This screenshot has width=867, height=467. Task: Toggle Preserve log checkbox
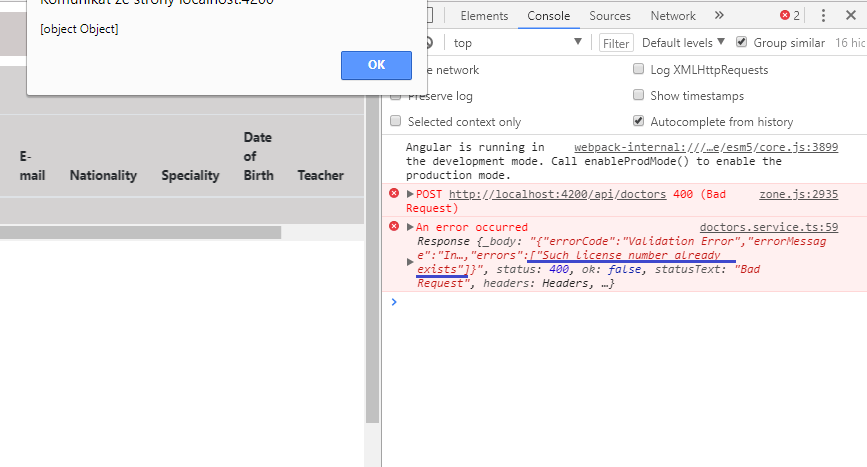(x=395, y=96)
